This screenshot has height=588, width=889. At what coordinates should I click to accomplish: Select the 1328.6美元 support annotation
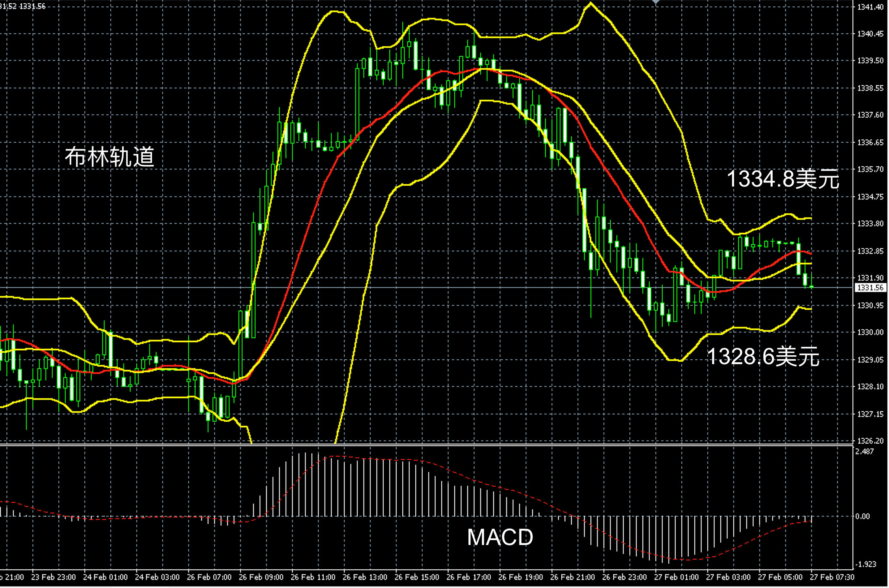coord(763,357)
